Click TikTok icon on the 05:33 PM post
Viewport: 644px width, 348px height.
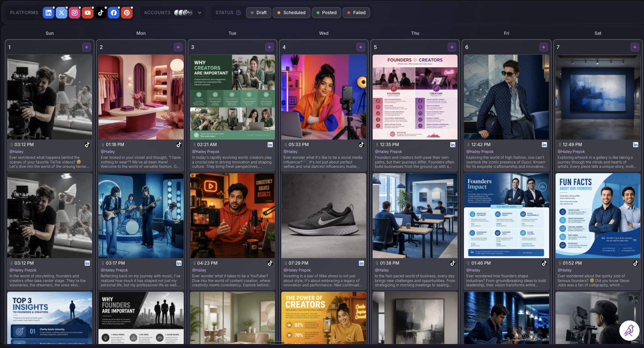361,145
